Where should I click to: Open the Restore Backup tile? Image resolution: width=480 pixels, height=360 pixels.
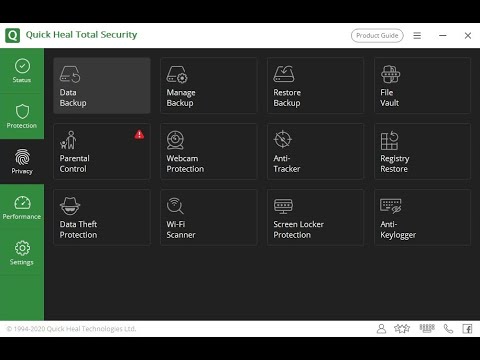(x=315, y=85)
